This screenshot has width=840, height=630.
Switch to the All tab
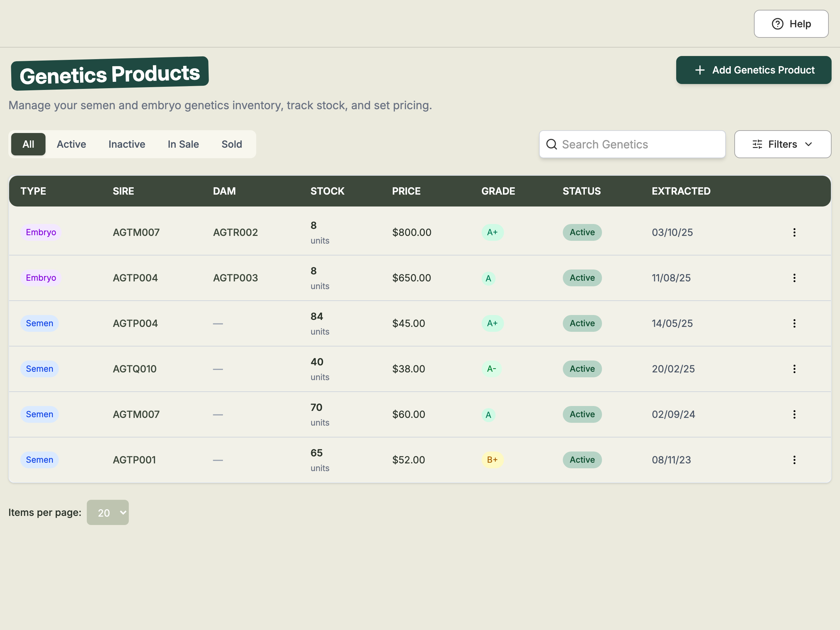pyautogui.click(x=28, y=144)
